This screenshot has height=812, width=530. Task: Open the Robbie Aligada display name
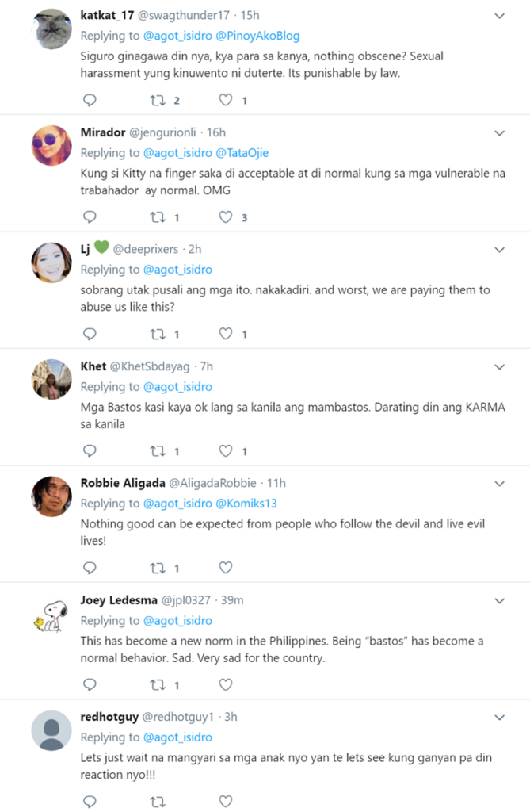coord(124,483)
